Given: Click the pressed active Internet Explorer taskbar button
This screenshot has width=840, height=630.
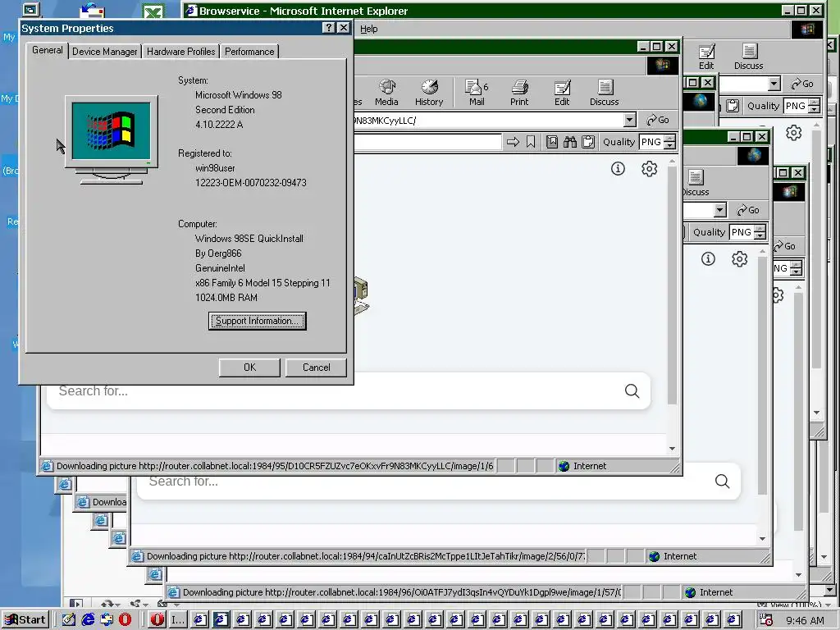Looking at the screenshot, I should [221, 620].
